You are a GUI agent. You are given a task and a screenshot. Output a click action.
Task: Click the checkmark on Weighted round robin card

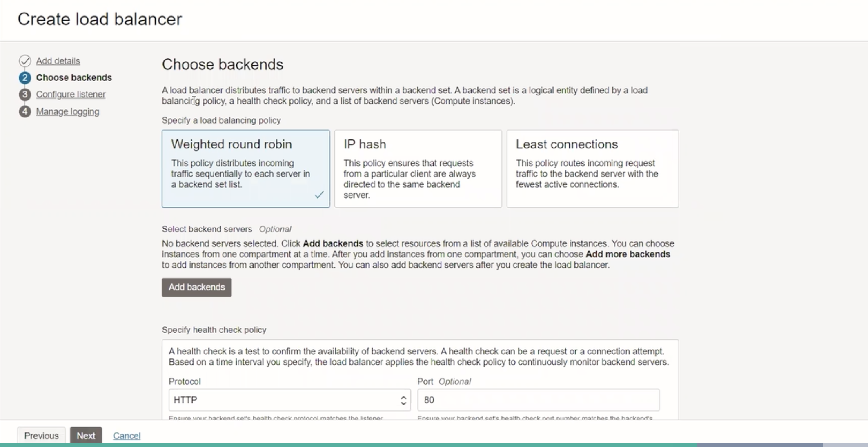[x=319, y=195]
